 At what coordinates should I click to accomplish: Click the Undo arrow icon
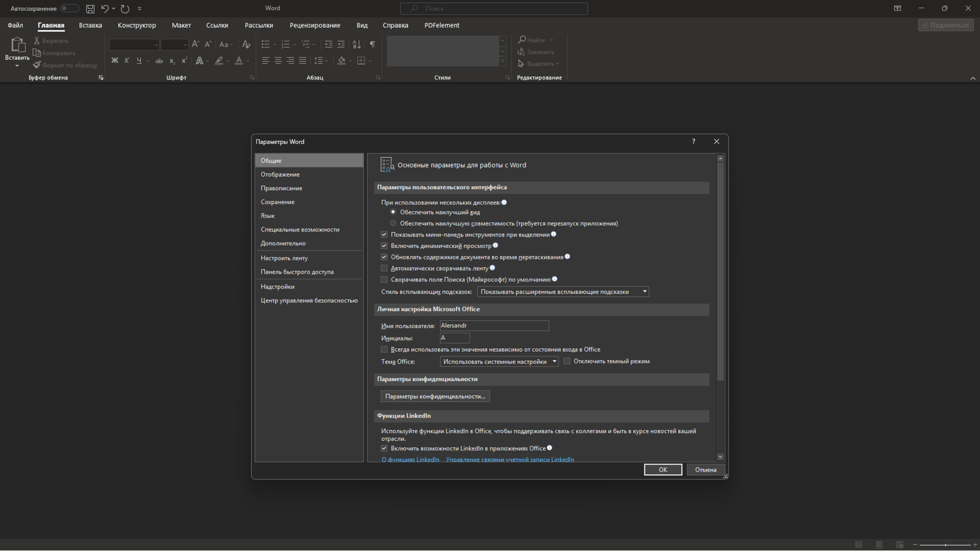coord(105,9)
